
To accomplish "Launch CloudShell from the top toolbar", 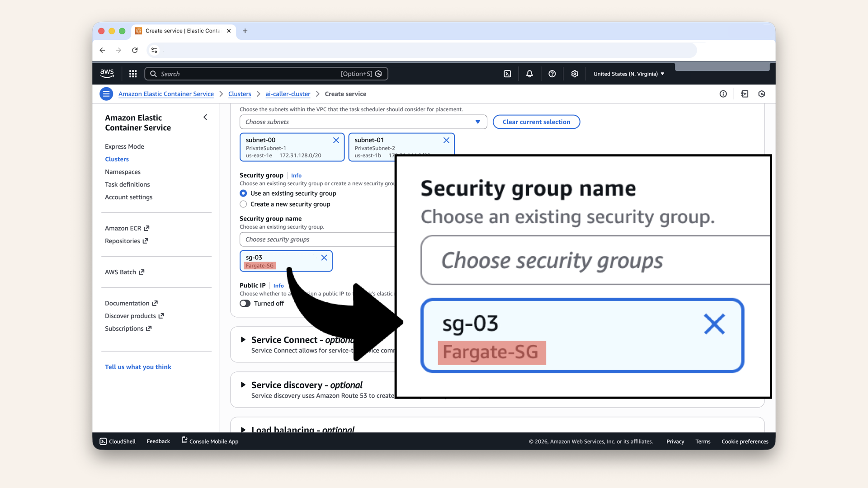I will 507,74.
